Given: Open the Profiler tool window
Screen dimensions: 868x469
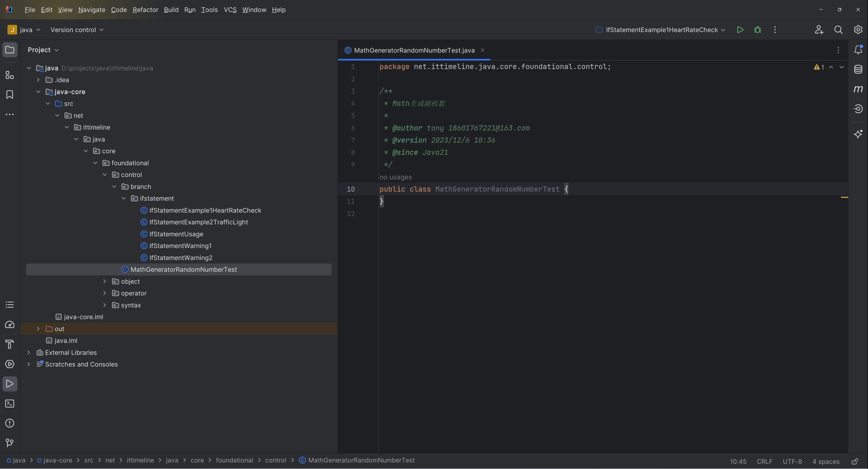Looking at the screenshot, I should (10, 325).
